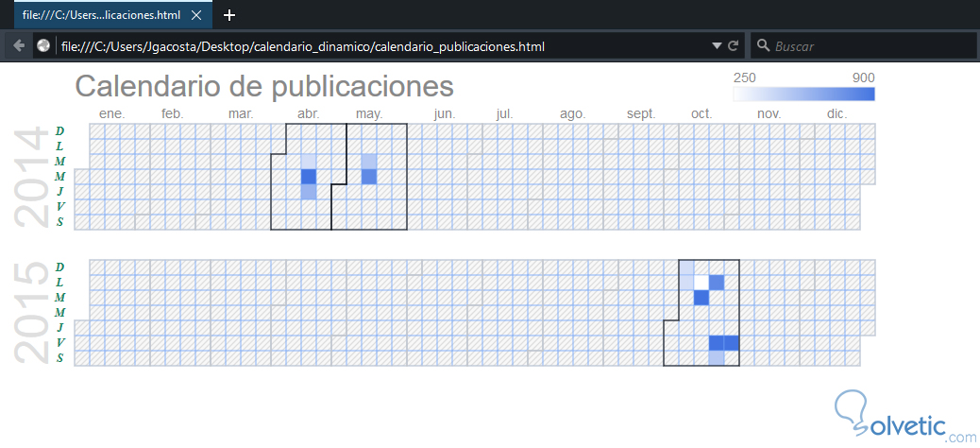The height and width of the screenshot is (448, 980).
Task: Click the 'mar.' month label
Action: [x=241, y=113]
